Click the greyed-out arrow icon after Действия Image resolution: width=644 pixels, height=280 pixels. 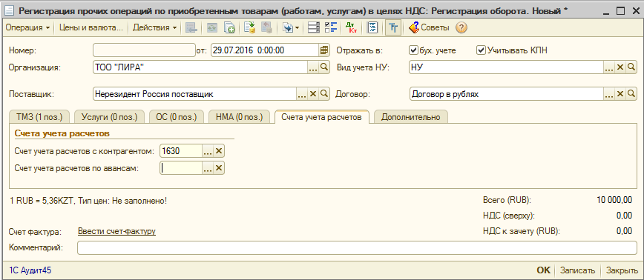tap(191, 28)
